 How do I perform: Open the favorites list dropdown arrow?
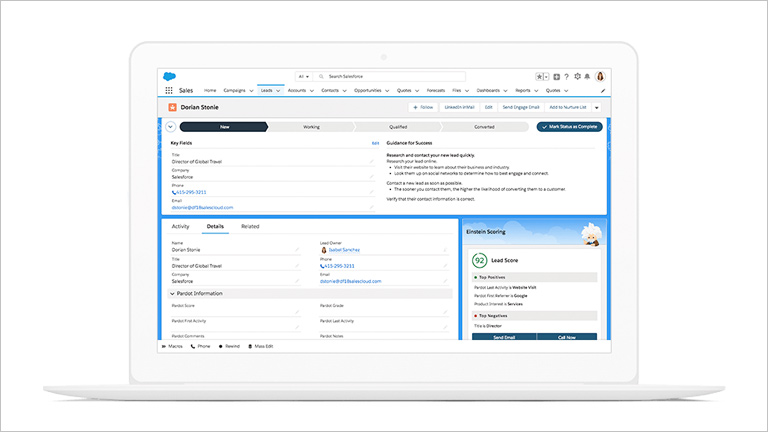(547, 77)
